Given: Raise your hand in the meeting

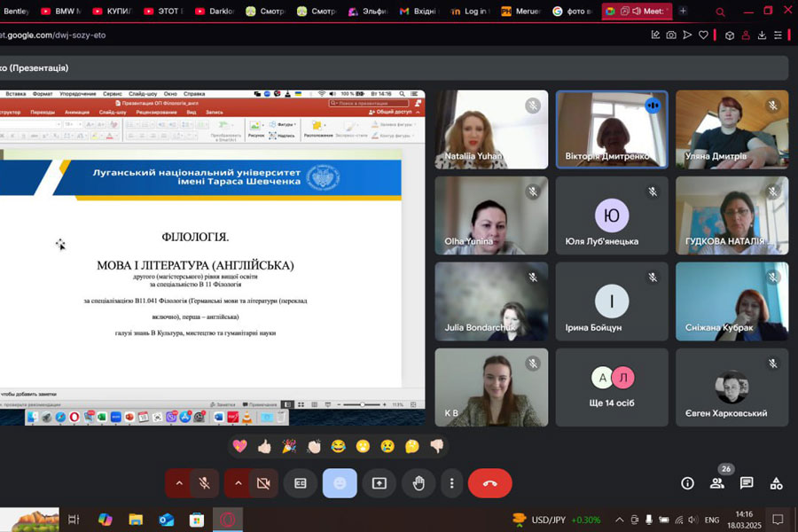Looking at the screenshot, I should (419, 483).
